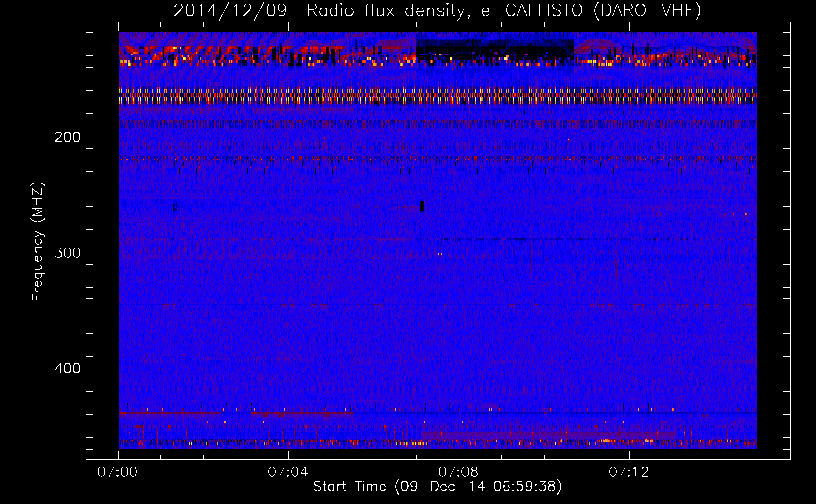Click the 07:12 time tick label
This screenshot has width=816, height=504.
pos(629,472)
